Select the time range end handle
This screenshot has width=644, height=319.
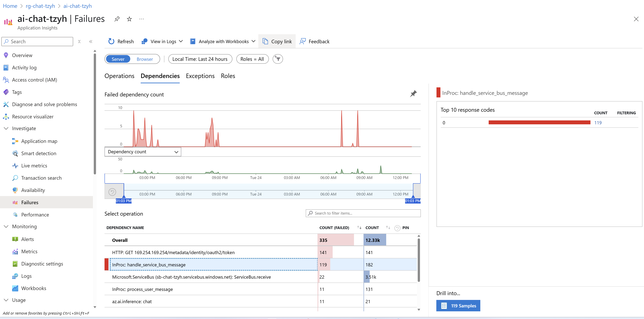(x=413, y=197)
